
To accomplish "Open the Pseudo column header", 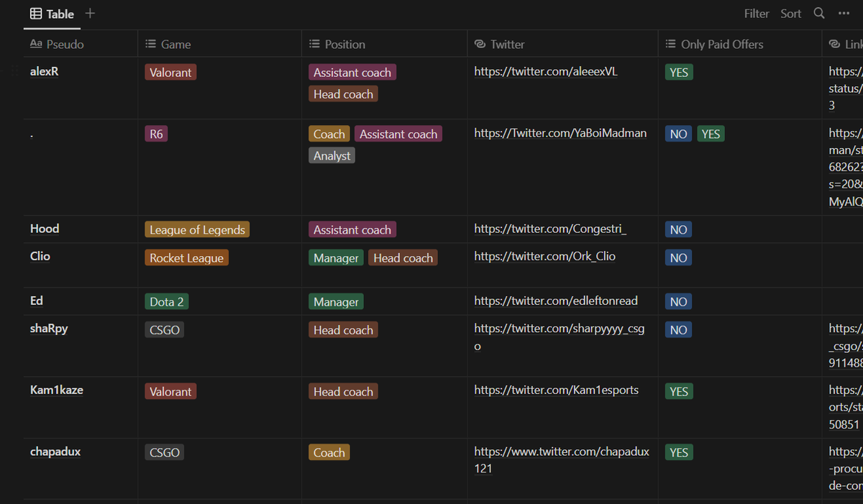I will click(81, 44).
